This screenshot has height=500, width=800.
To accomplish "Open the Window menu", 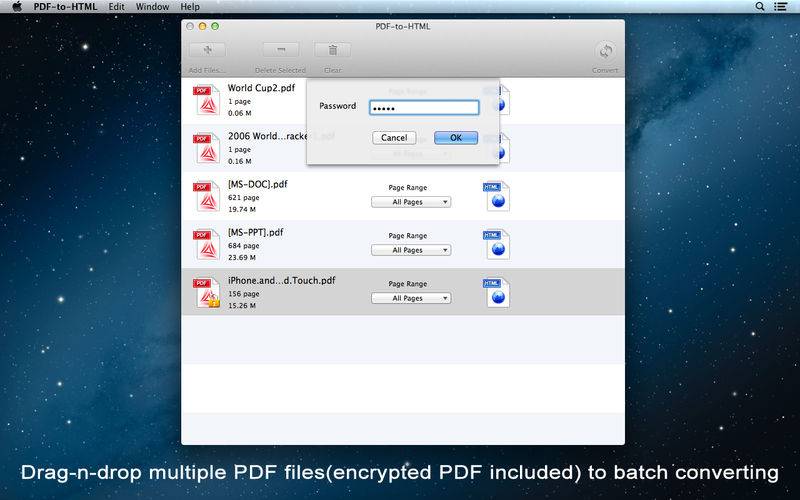I will (152, 7).
